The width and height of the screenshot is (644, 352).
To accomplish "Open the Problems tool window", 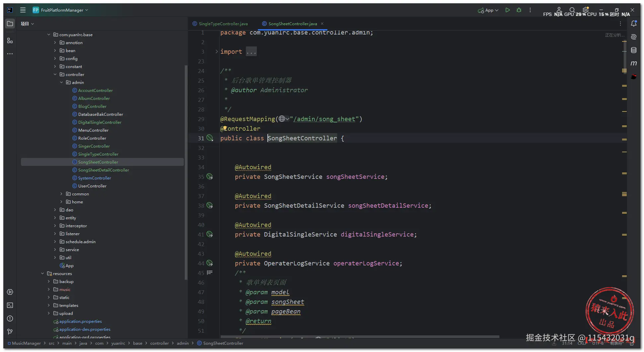I will pyautogui.click(x=10, y=318).
